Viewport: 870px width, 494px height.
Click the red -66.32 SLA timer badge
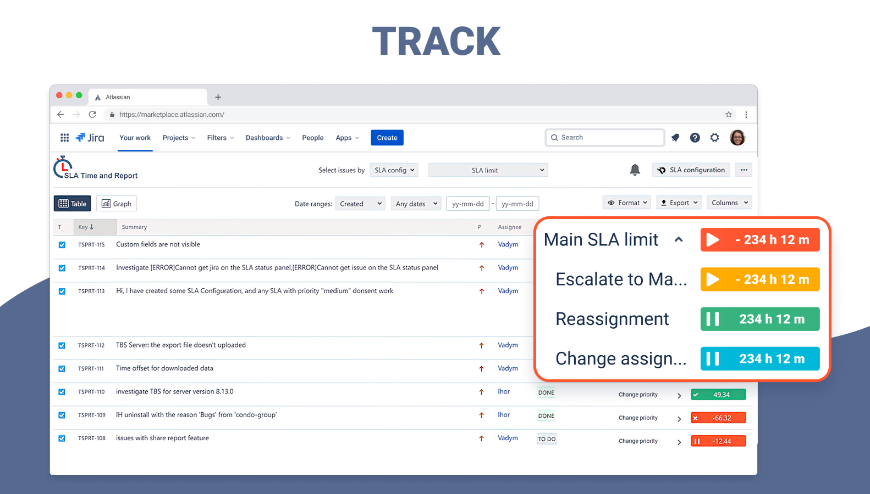tap(718, 418)
